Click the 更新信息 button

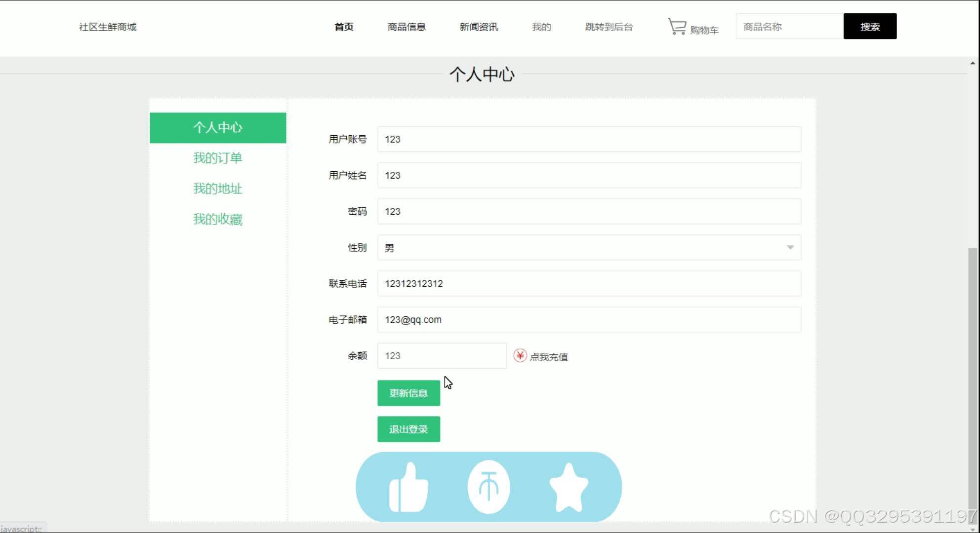click(408, 393)
